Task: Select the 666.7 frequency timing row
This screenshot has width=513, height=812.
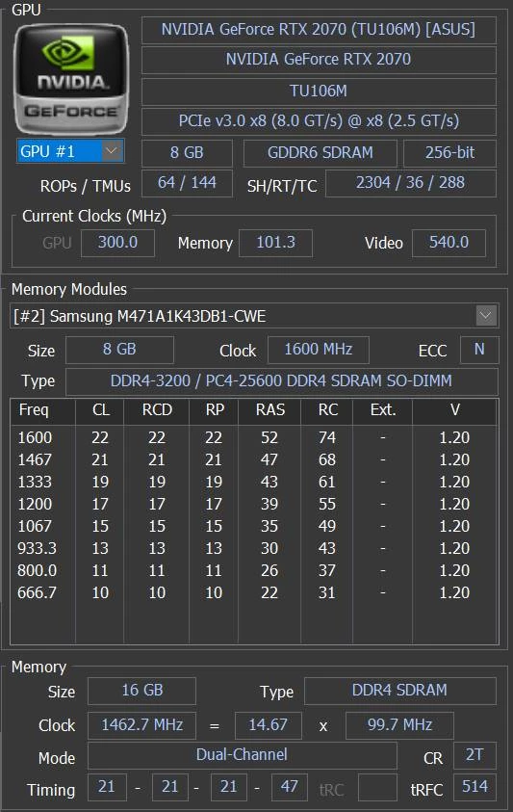Action: point(254,593)
